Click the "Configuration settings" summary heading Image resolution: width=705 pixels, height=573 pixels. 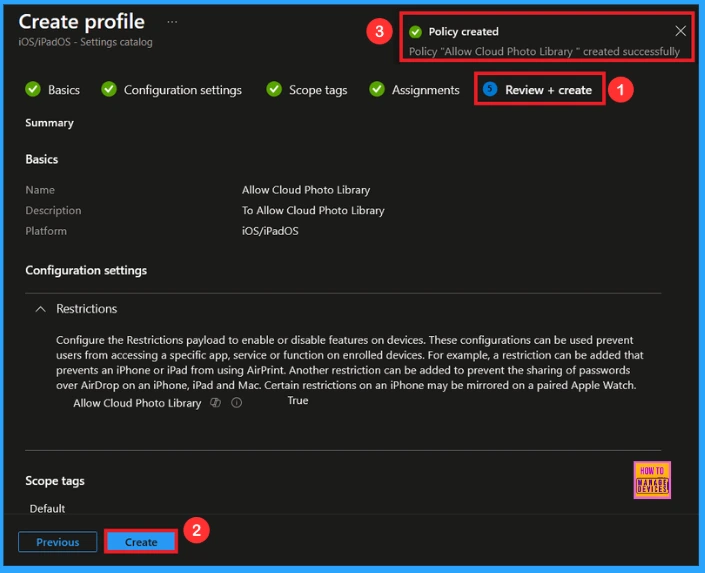86,270
